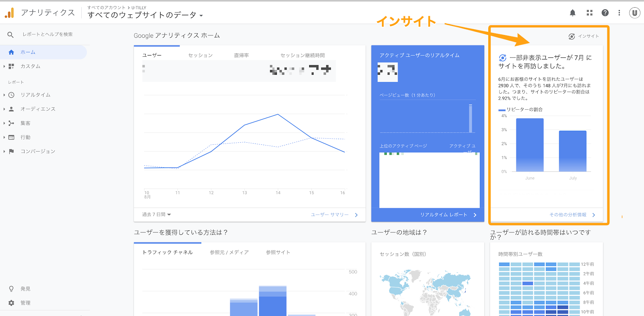Viewport: 644px width, 316px height.
Task: Click the 上位のアクティブ ページ label
Action: pyautogui.click(x=403, y=146)
